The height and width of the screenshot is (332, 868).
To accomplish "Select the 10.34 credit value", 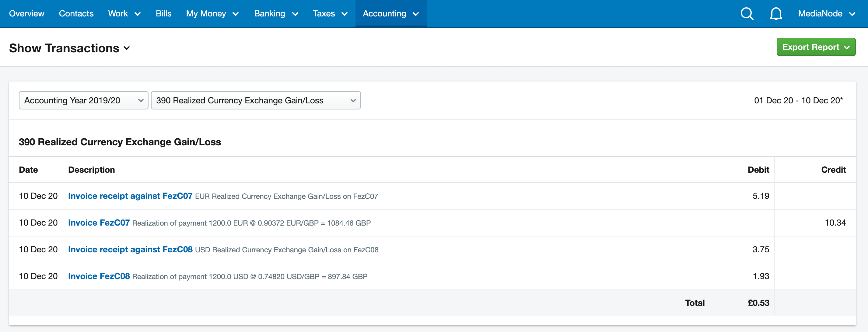I will click(835, 223).
